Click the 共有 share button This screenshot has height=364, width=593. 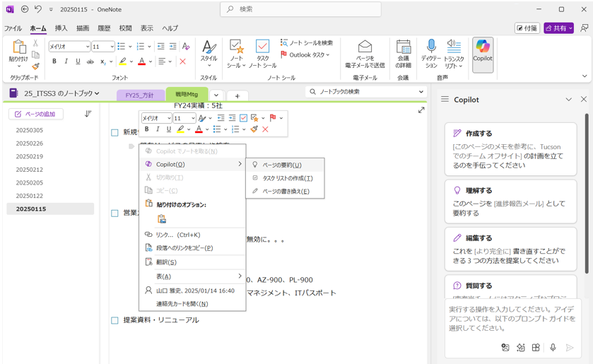click(558, 28)
